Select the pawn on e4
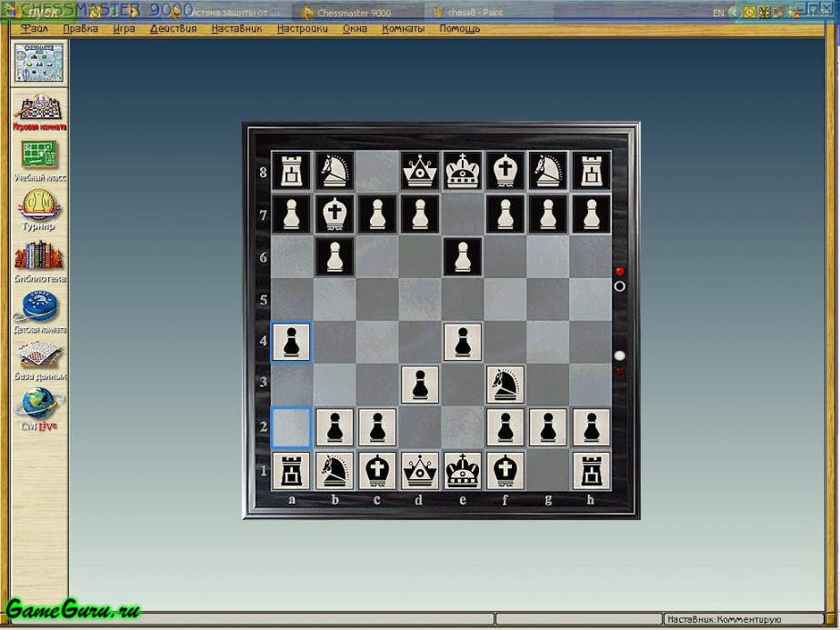 (x=463, y=341)
